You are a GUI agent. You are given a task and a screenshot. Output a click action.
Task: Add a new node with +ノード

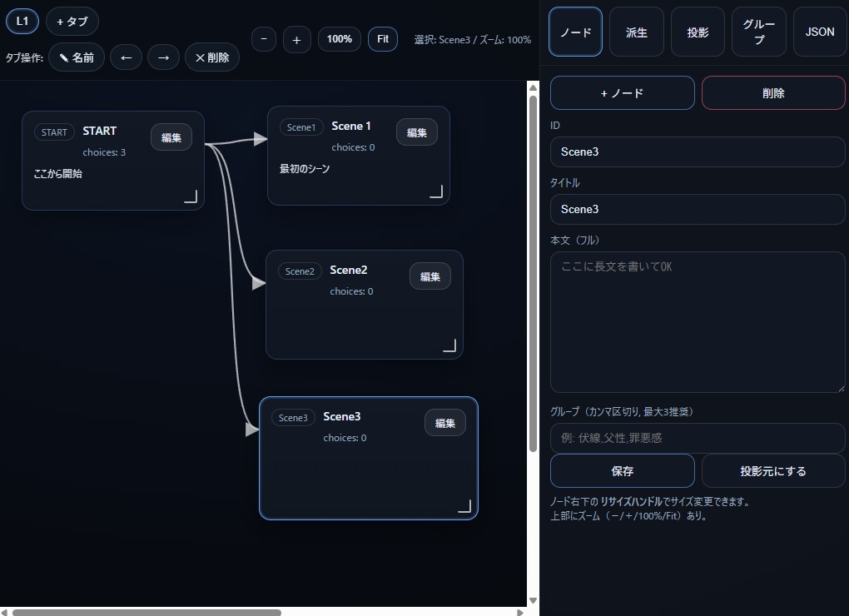tap(622, 92)
